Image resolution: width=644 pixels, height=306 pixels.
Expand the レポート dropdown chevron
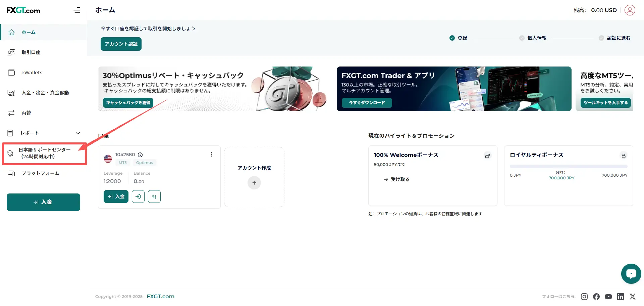[78, 133]
